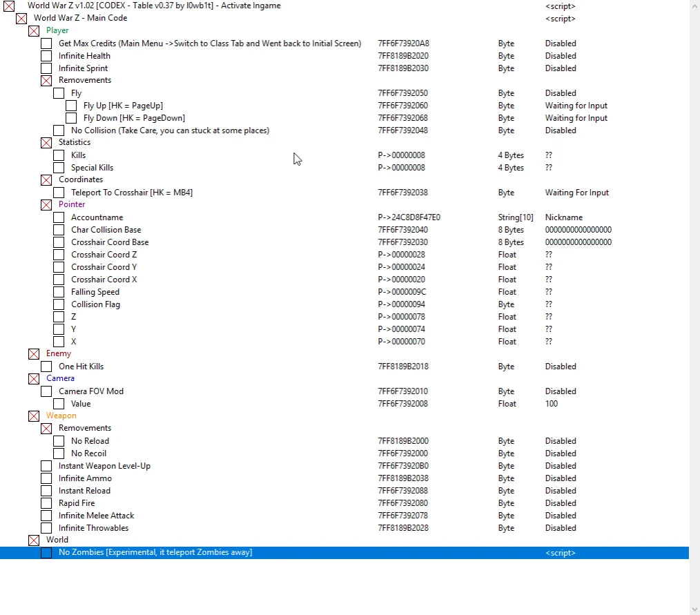Viewport: 700px width, 615px height.
Task: Collapse the Player group checkbox
Action: (34, 31)
